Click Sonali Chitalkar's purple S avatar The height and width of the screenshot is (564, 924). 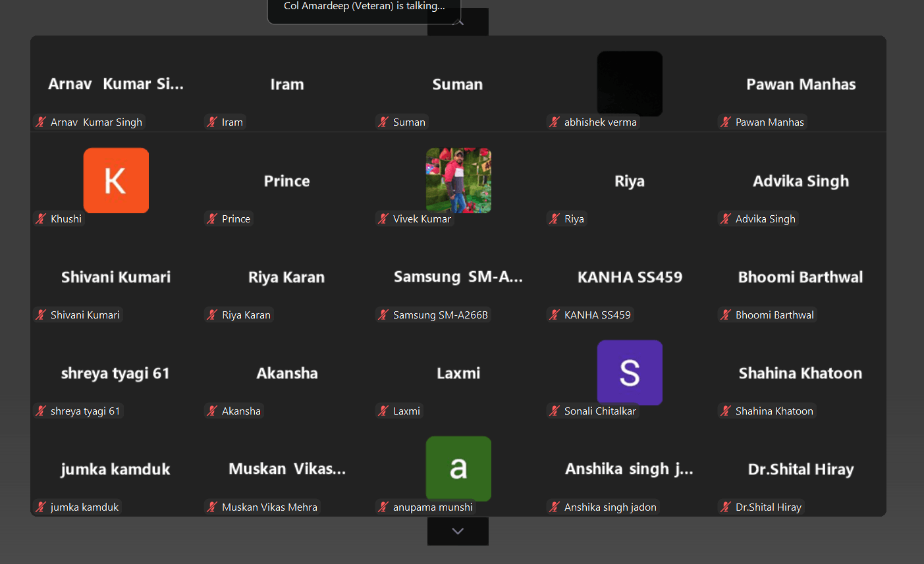[630, 372]
